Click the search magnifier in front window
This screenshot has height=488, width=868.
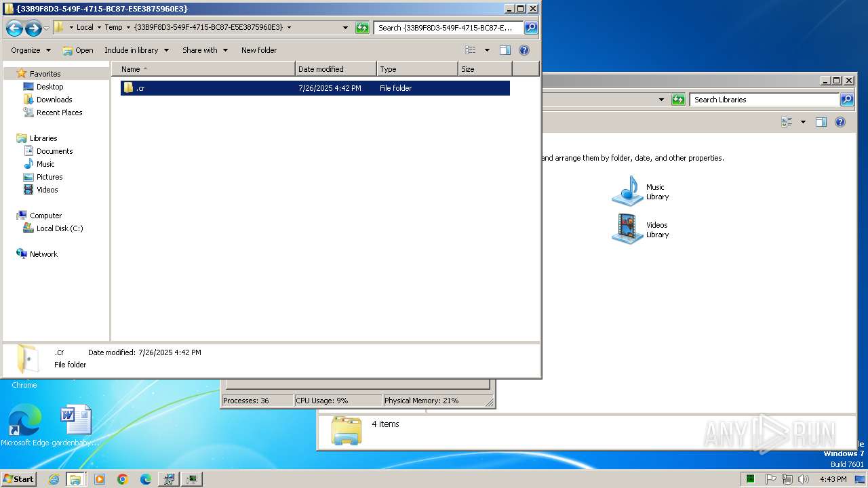pos(531,28)
